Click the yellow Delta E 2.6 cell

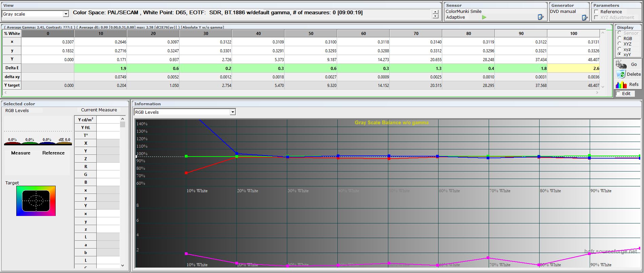(573, 68)
